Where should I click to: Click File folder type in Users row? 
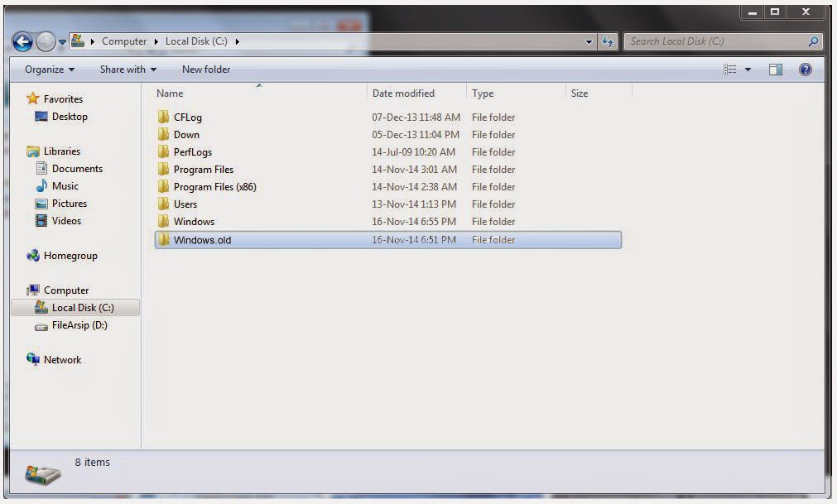pos(493,204)
